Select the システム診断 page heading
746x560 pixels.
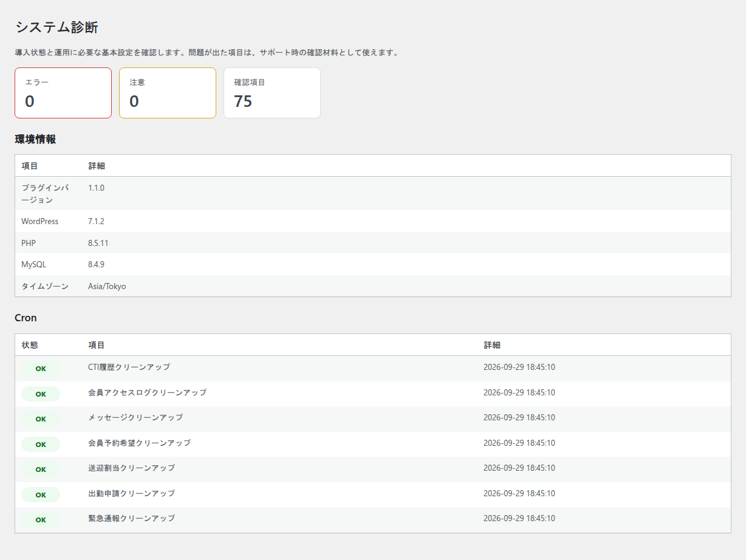click(56, 27)
